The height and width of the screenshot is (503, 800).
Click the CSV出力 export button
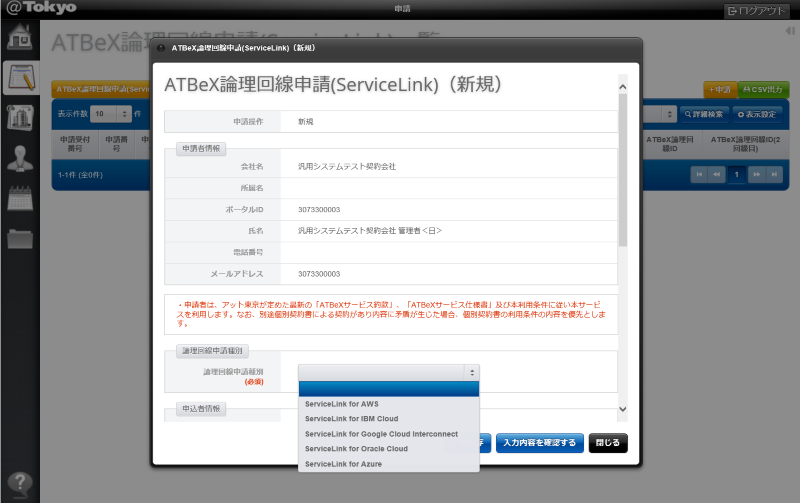763,89
